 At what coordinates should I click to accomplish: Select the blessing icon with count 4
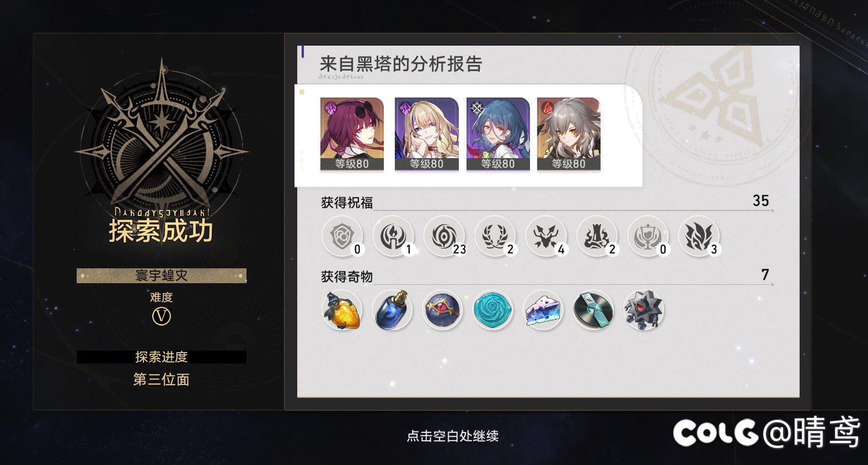(546, 236)
